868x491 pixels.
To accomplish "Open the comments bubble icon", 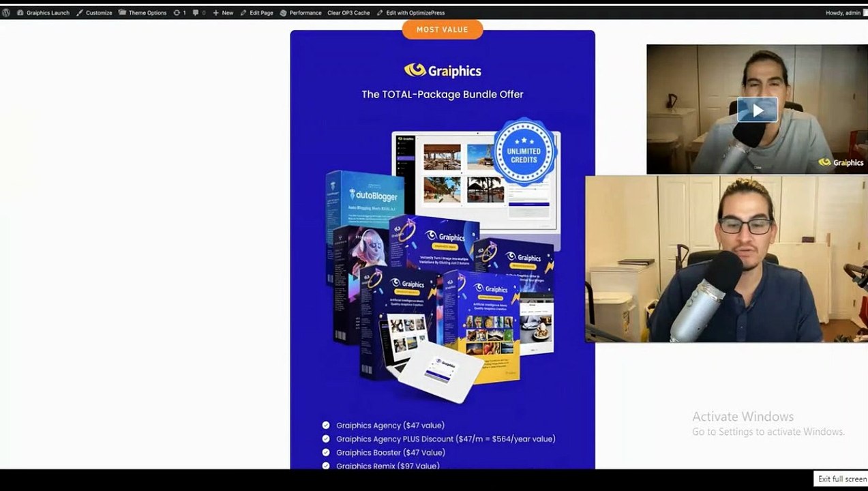I will [x=199, y=13].
